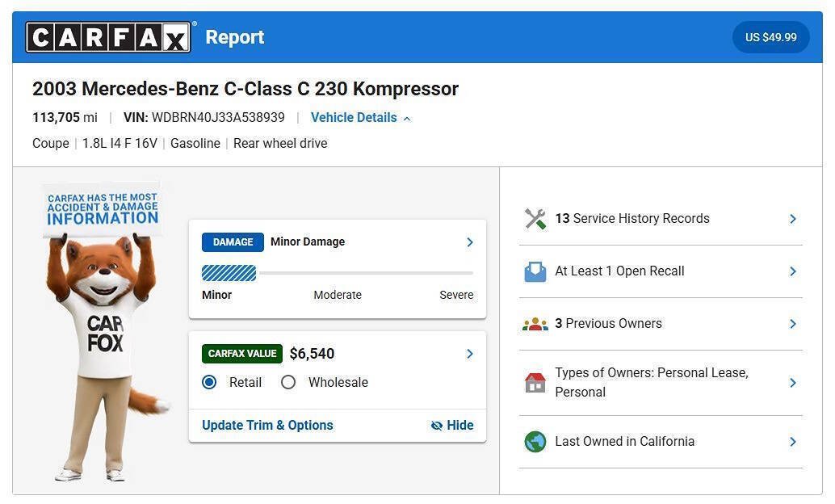This screenshot has width=835, height=504.
Task: Click the CARFAX logo
Action: 108,37
